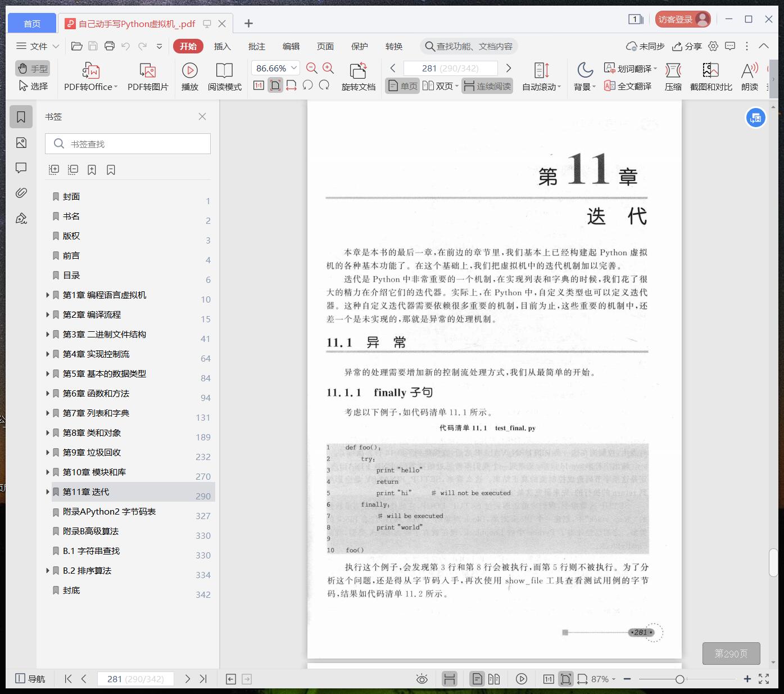Expand the 第9章 垃圾回收 bookmark
The width and height of the screenshot is (784, 694).
tap(48, 452)
